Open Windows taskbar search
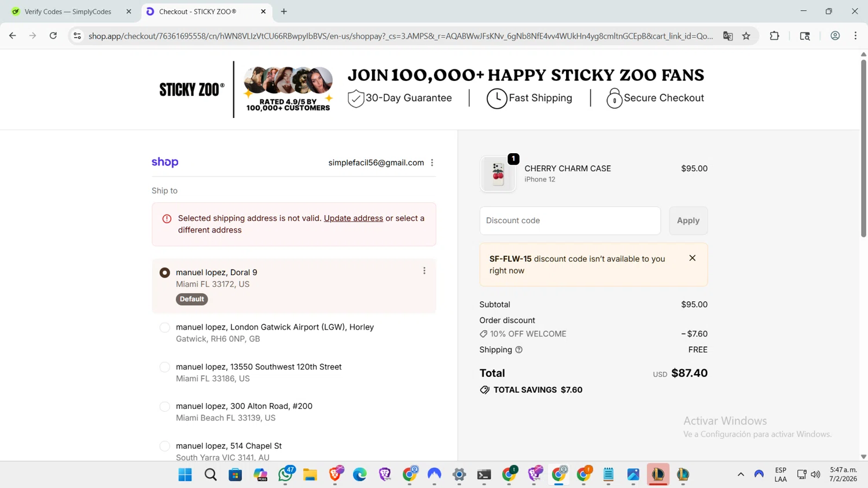Image resolution: width=868 pixels, height=488 pixels. pyautogui.click(x=211, y=475)
